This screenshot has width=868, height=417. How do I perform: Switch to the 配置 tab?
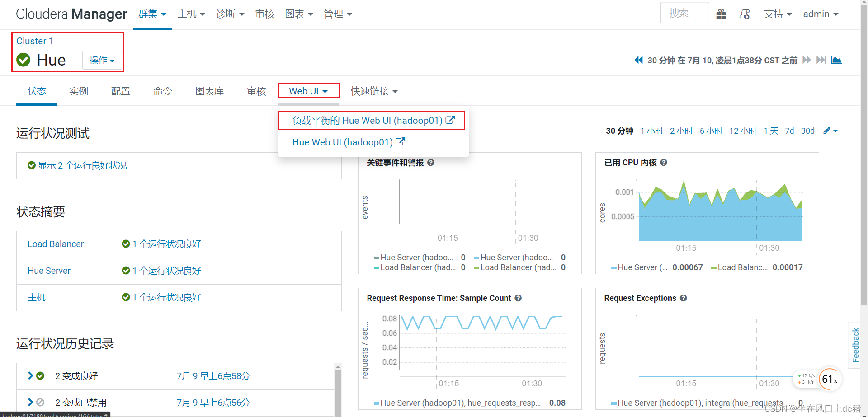click(x=121, y=91)
